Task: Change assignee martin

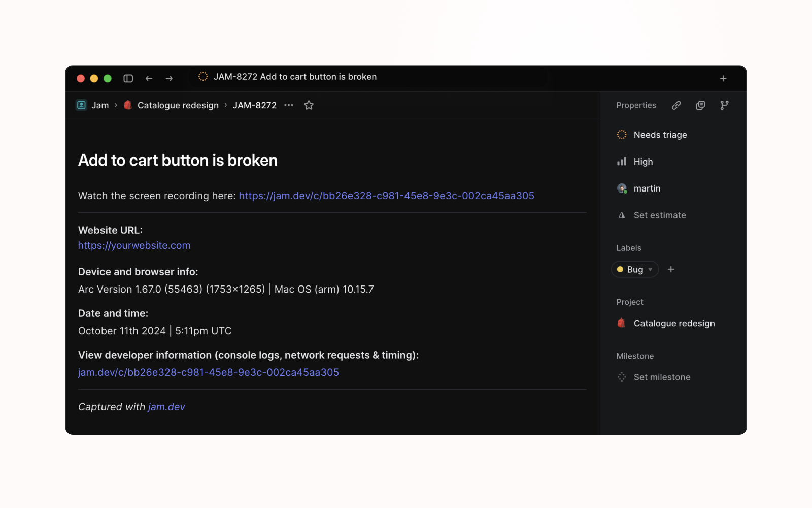Action: click(x=647, y=188)
